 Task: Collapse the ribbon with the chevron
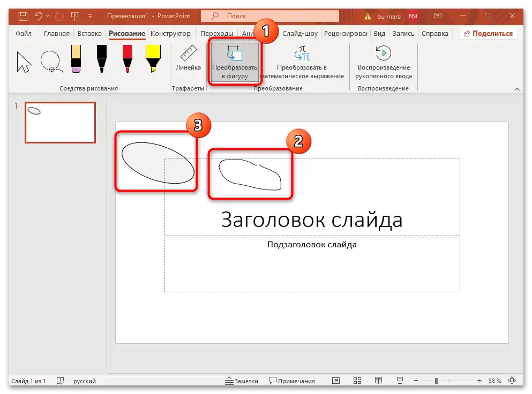click(517, 89)
